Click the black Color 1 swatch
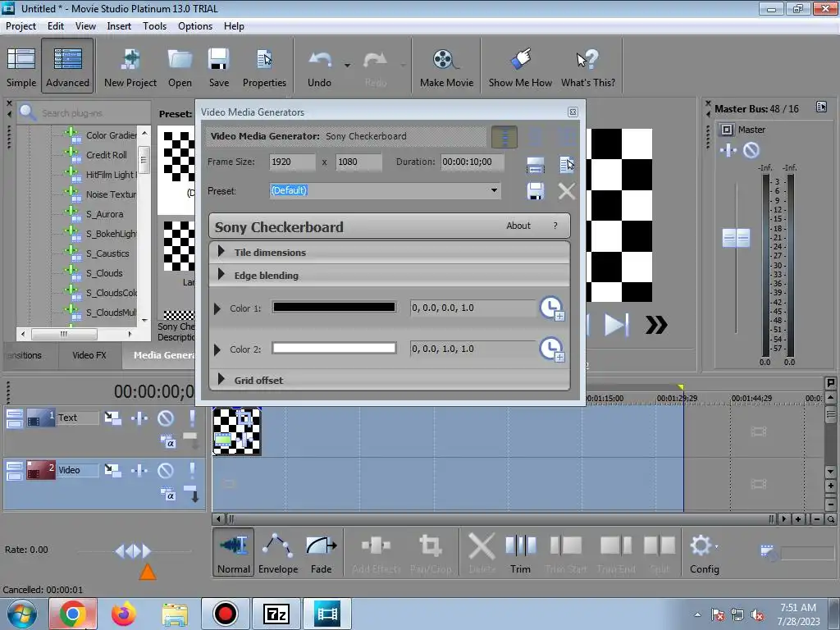Image resolution: width=840 pixels, height=630 pixels. [334, 307]
